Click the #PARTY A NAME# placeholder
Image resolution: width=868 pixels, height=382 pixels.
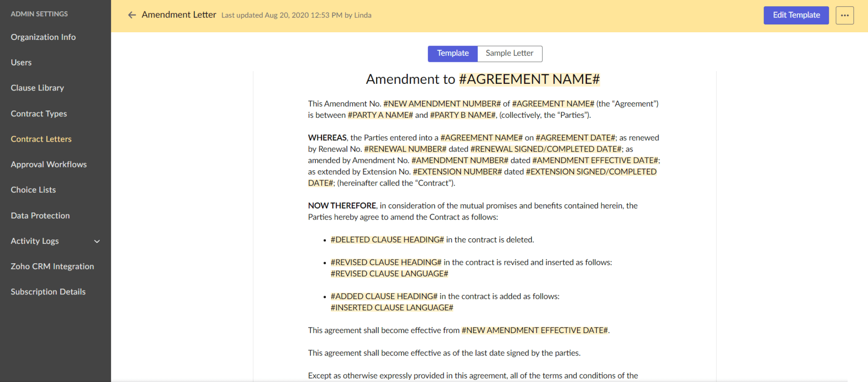(380, 115)
